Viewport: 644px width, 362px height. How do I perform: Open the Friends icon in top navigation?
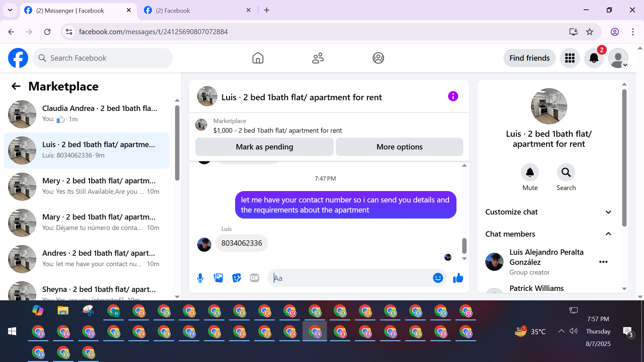coord(318,58)
